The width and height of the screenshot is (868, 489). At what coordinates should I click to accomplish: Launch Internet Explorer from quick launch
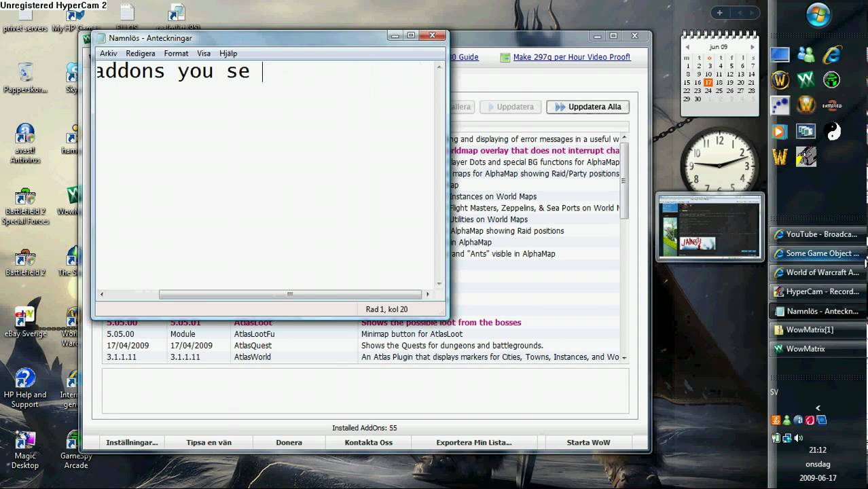click(x=831, y=55)
